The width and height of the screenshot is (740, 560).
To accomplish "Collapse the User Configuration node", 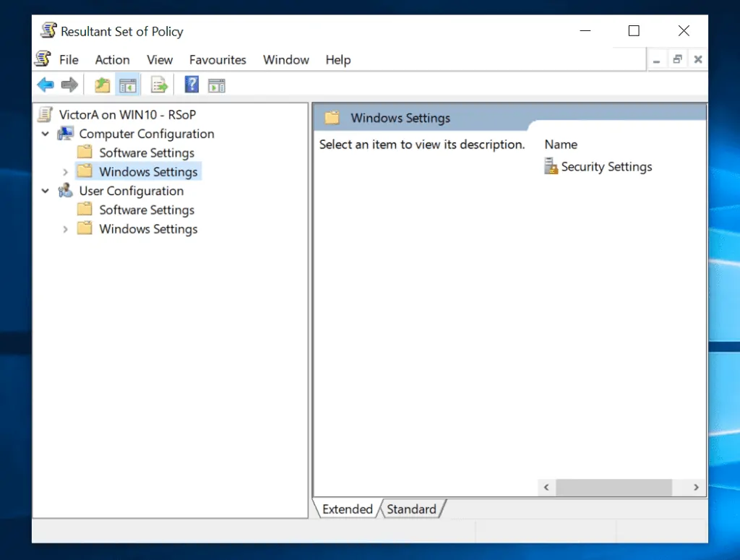I will (46, 191).
